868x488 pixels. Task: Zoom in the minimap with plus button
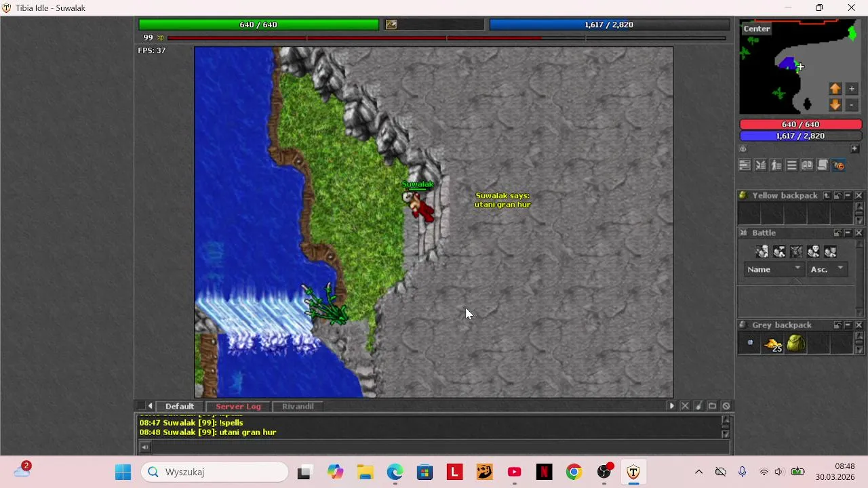[x=852, y=89]
